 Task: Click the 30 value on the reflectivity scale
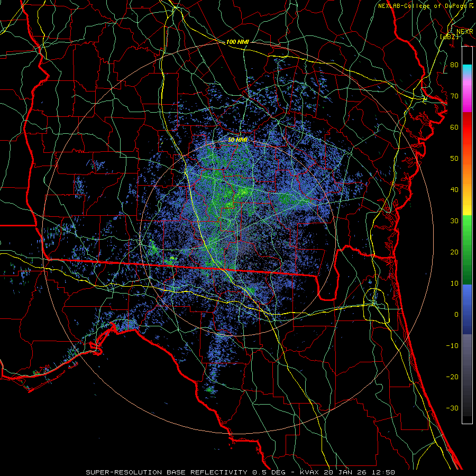454,221
